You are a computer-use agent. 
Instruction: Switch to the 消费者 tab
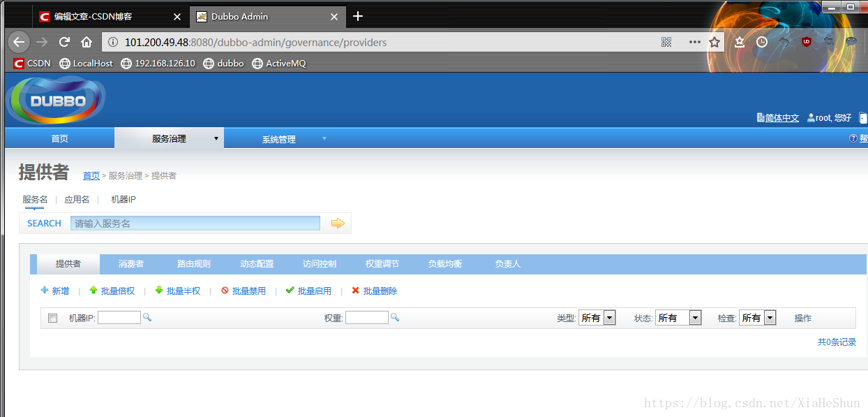131,264
